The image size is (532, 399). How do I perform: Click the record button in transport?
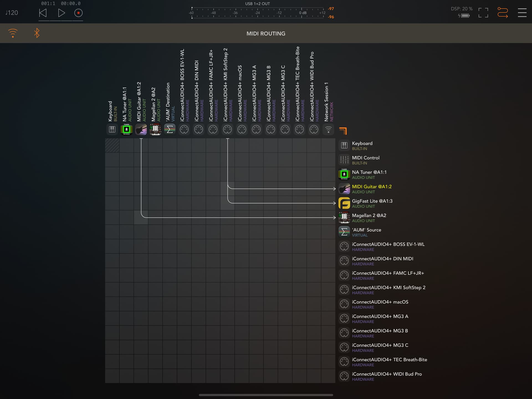coord(78,13)
